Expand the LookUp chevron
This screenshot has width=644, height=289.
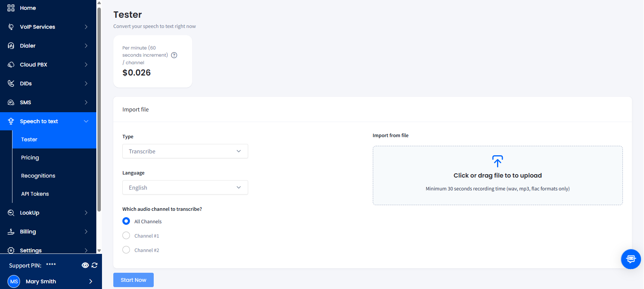pyautogui.click(x=86, y=213)
